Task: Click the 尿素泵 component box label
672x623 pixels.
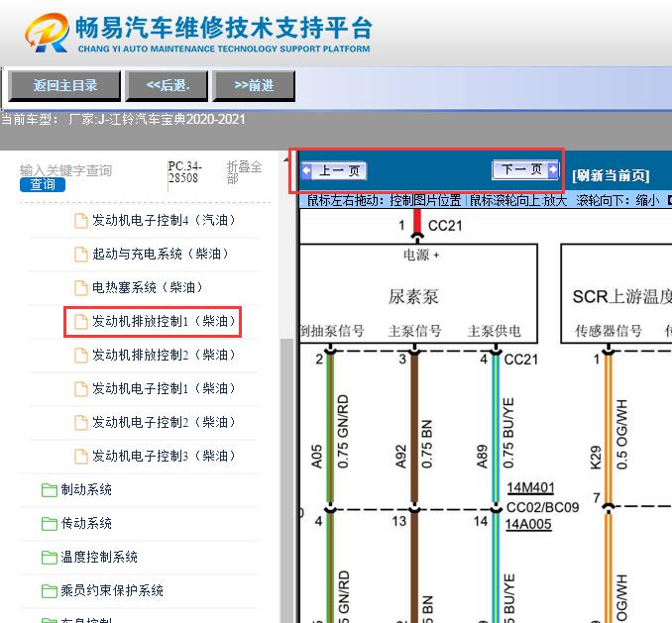Action: pyautogui.click(x=413, y=296)
